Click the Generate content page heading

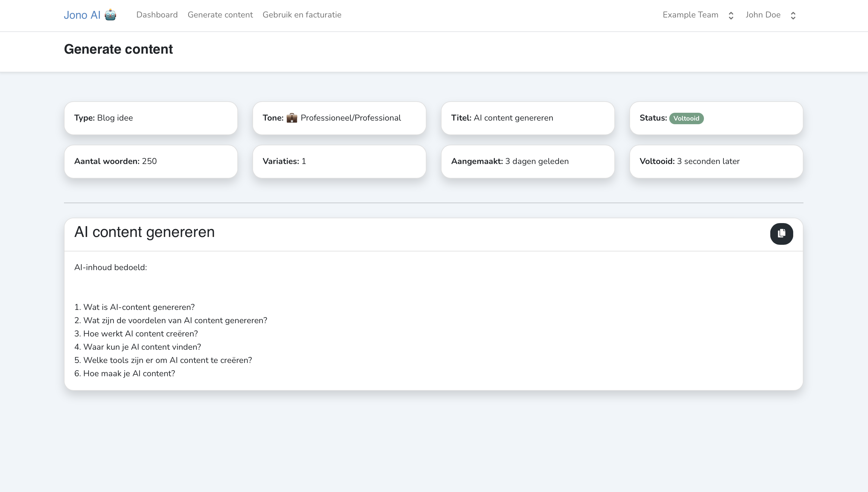pyautogui.click(x=118, y=49)
